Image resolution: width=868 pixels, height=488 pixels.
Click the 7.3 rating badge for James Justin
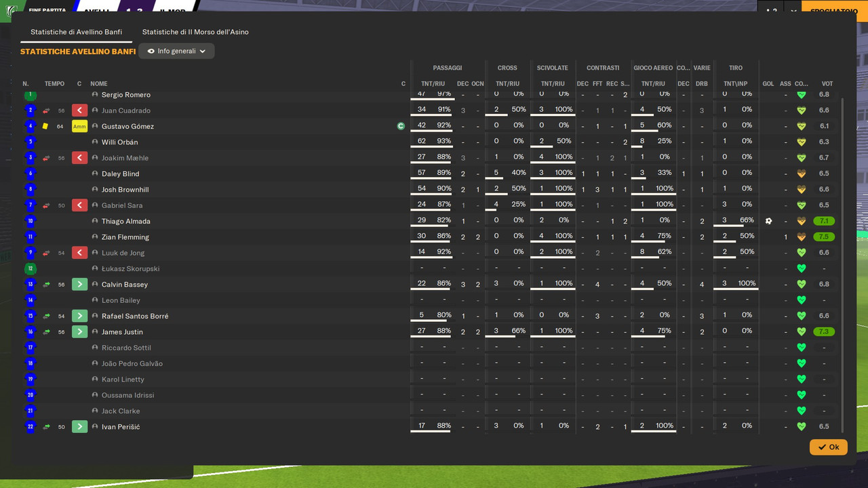click(824, 332)
